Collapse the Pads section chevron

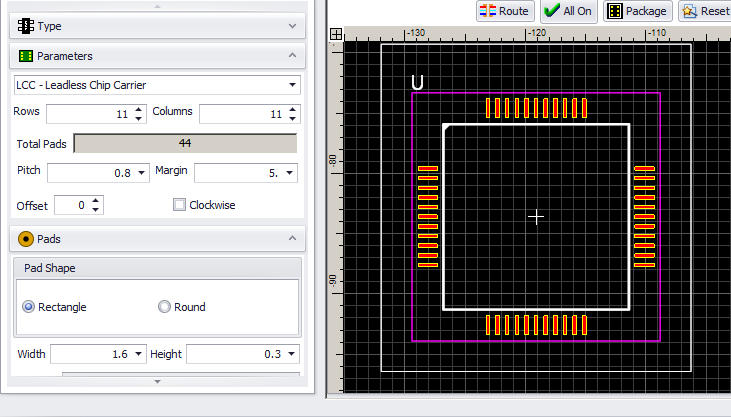(x=292, y=238)
